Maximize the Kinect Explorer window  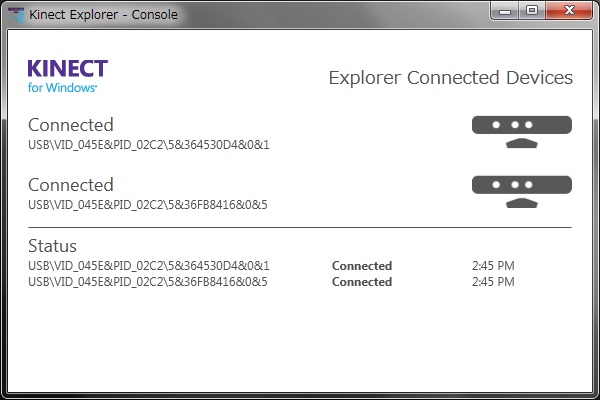click(x=532, y=10)
